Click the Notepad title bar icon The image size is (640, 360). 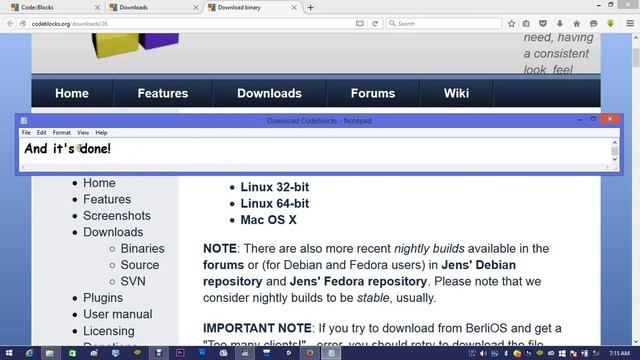coord(24,120)
